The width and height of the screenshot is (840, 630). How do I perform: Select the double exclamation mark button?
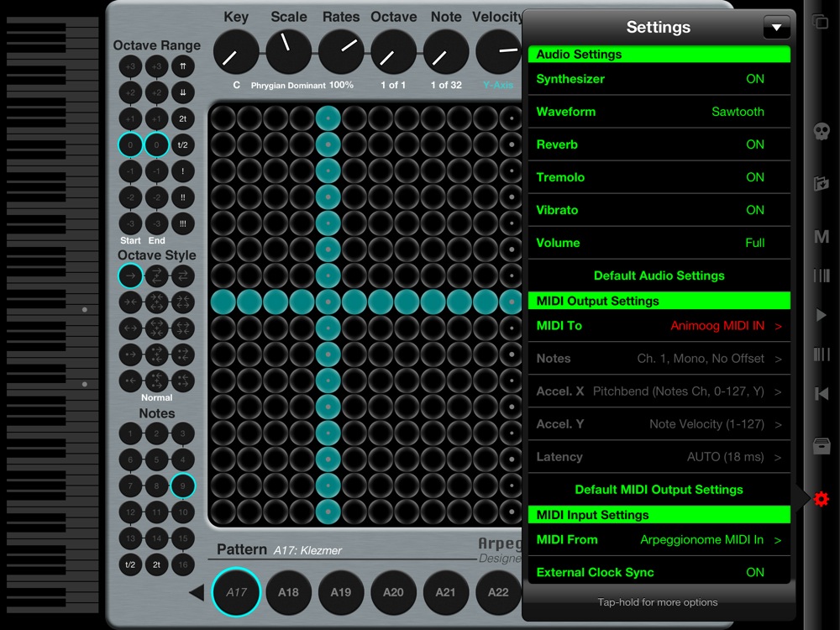click(182, 197)
